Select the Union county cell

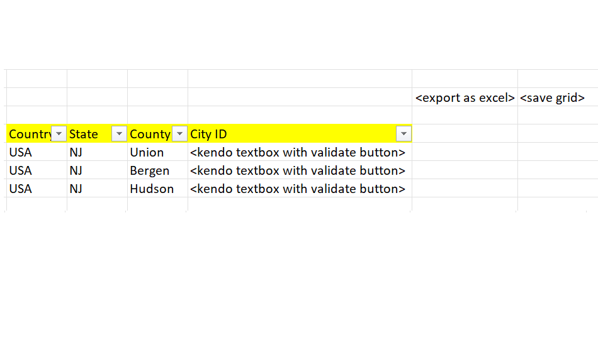tap(147, 152)
